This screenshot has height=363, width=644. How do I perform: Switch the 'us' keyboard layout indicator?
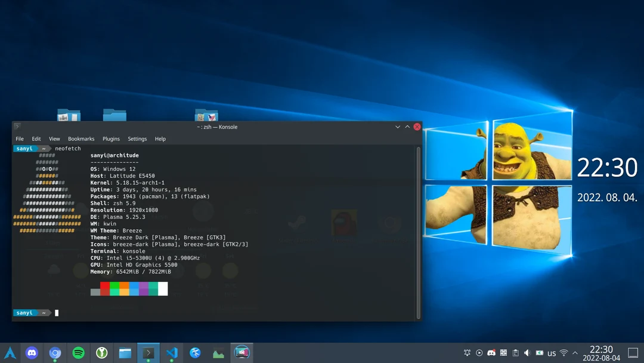pos(552,353)
